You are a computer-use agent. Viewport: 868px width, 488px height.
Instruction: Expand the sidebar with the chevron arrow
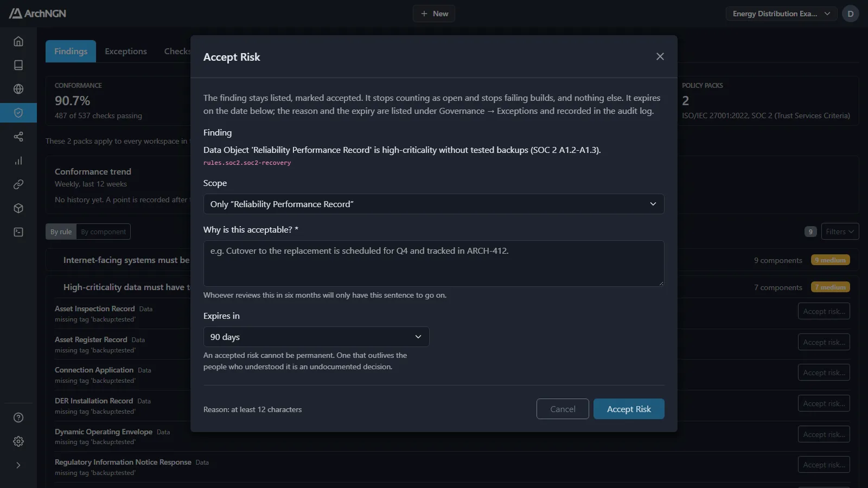click(x=18, y=465)
